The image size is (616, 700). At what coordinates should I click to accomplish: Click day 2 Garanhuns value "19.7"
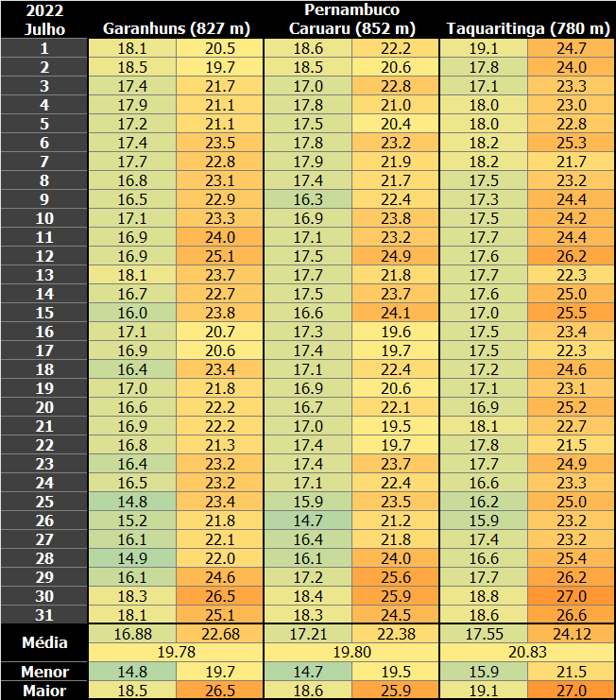(220, 67)
